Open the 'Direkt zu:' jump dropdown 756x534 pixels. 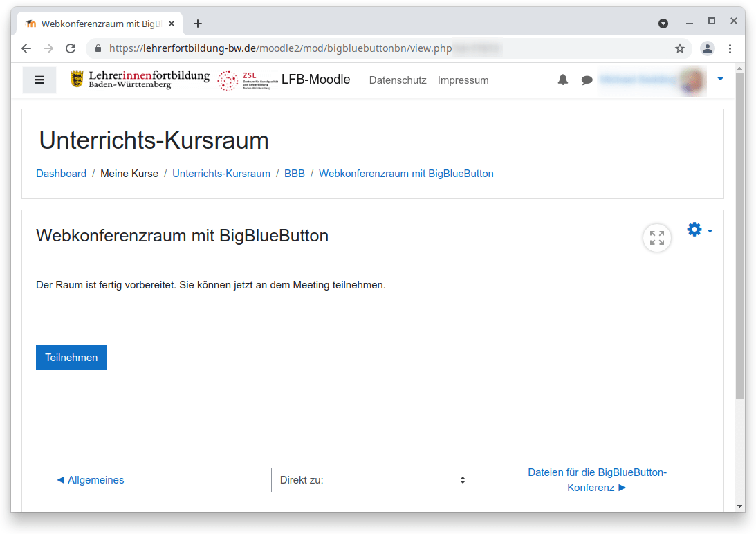point(372,480)
